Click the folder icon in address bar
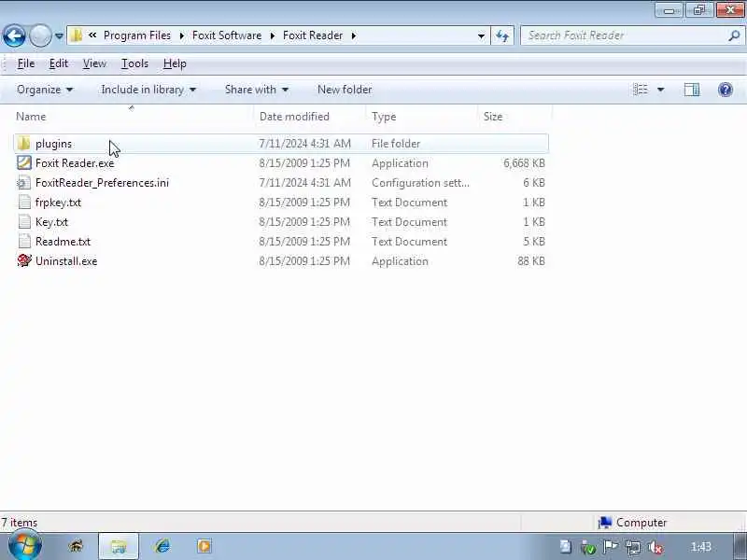The height and width of the screenshot is (560, 747). click(x=77, y=35)
